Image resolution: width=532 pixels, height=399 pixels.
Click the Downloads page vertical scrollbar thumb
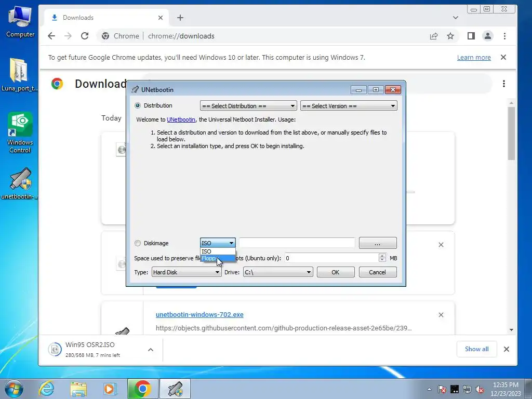click(511, 134)
